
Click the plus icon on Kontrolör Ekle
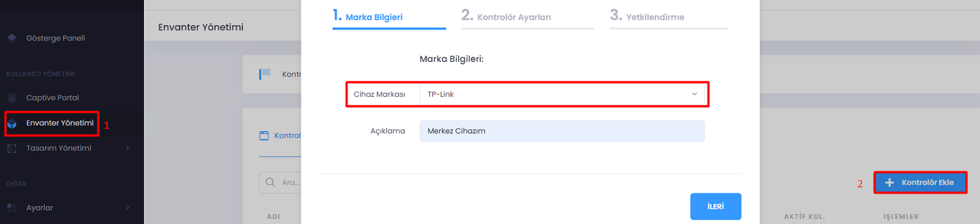pyautogui.click(x=890, y=182)
